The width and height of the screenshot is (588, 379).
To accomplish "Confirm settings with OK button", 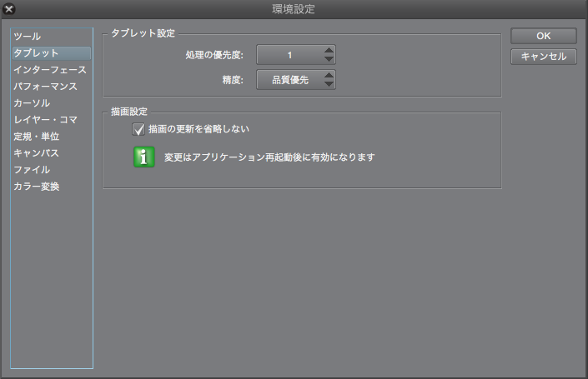I will 543,36.
